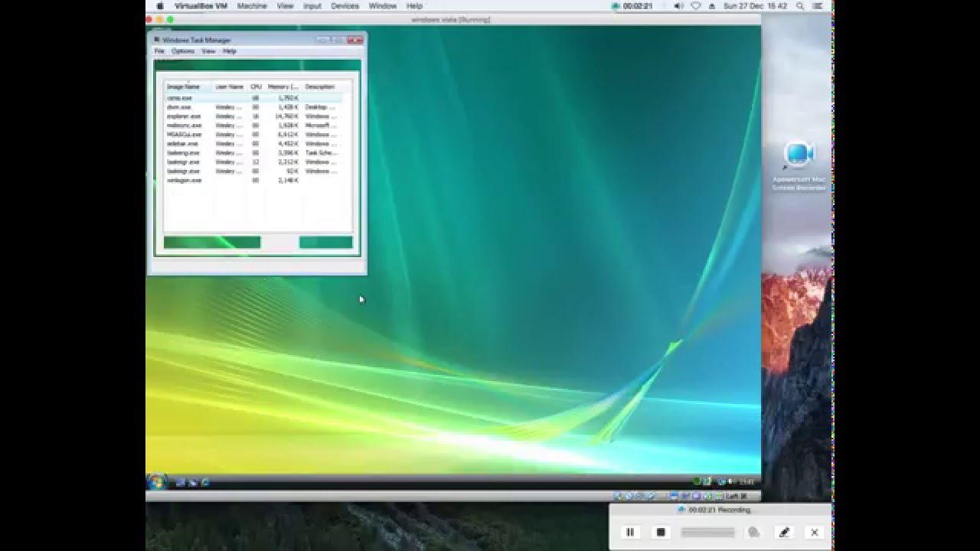Sort by User Name column header

coord(230,86)
